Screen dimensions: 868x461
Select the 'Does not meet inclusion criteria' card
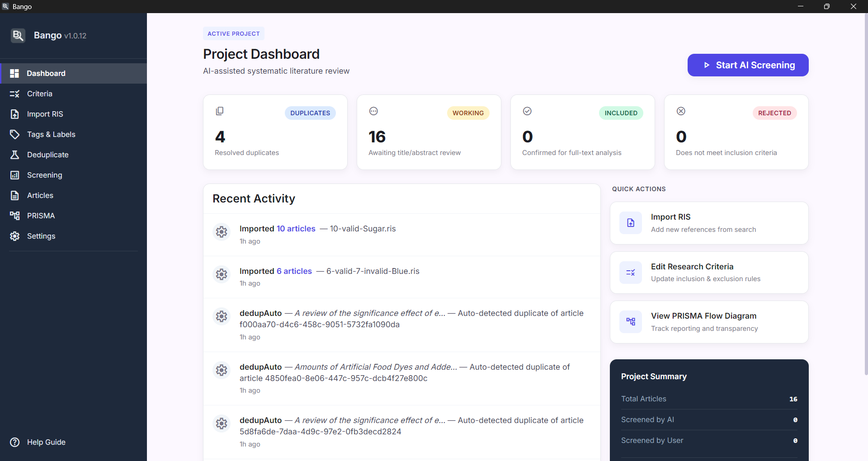coord(736,132)
